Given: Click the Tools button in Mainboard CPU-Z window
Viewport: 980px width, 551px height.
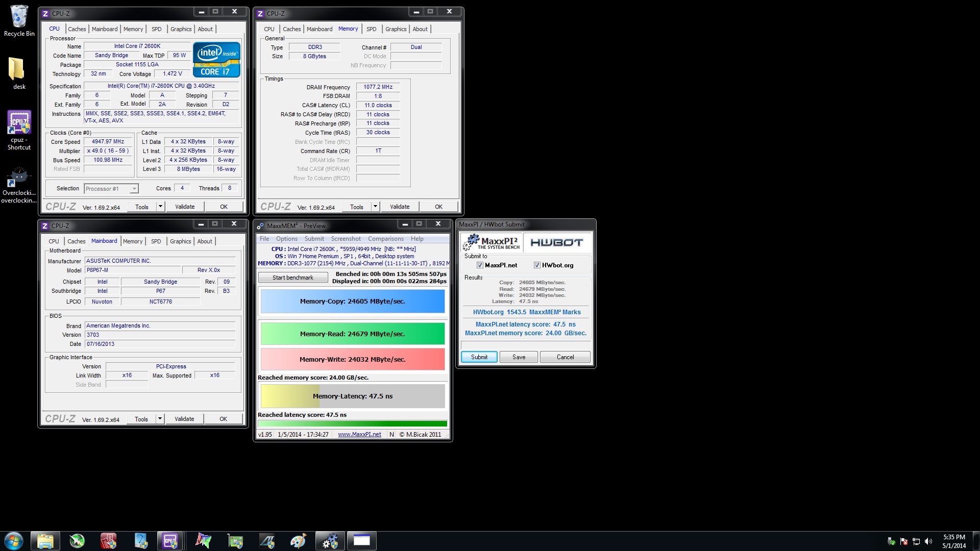Looking at the screenshot, I should [141, 419].
